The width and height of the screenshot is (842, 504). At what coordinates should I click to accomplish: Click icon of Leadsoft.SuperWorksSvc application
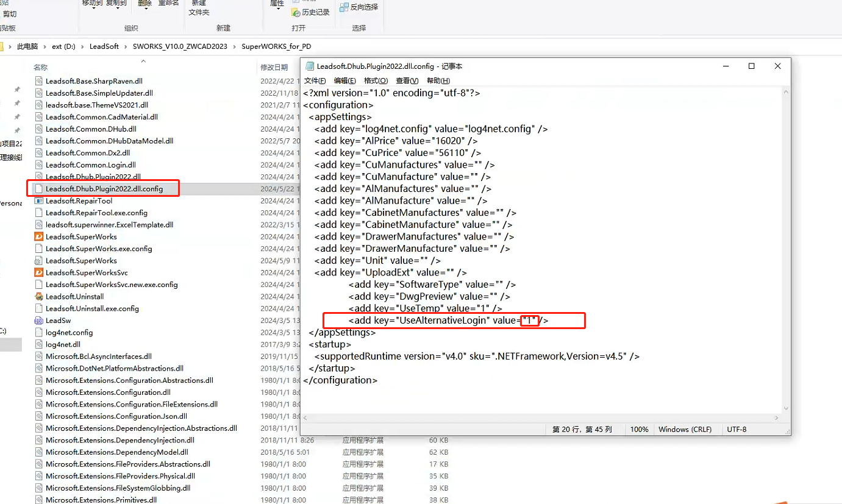click(x=39, y=272)
